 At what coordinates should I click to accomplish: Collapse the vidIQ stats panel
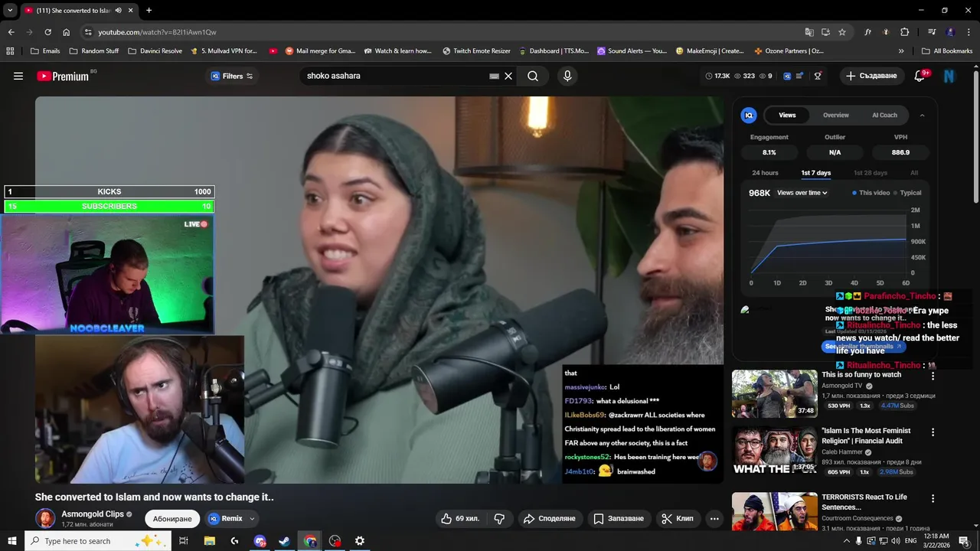coord(922,115)
